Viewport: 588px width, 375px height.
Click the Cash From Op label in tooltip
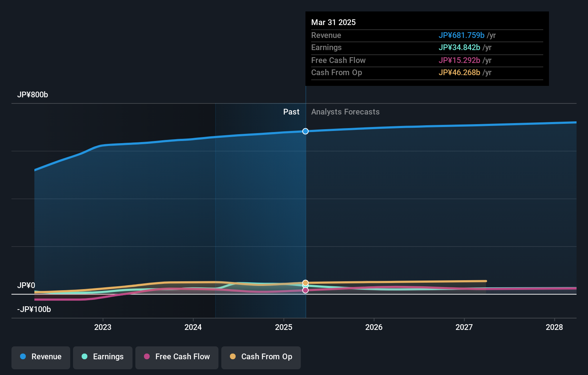[337, 73]
